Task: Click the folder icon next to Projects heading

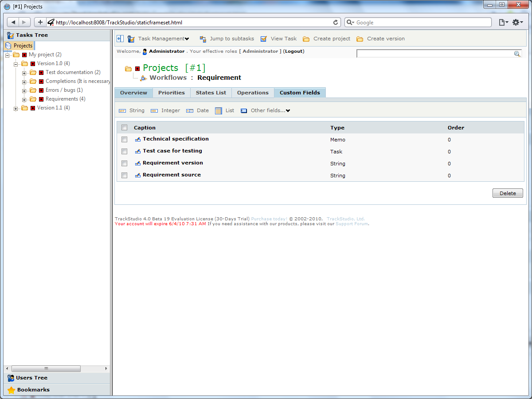Action: click(x=129, y=69)
